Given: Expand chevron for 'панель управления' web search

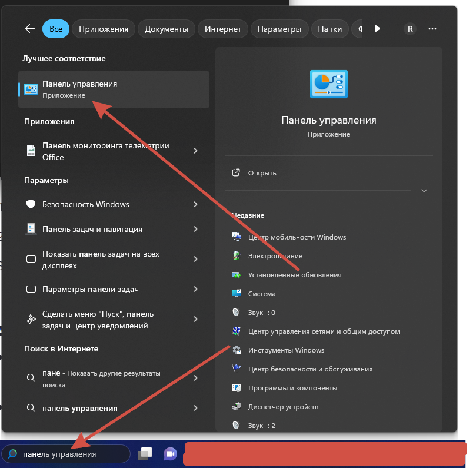Looking at the screenshot, I should click(196, 408).
